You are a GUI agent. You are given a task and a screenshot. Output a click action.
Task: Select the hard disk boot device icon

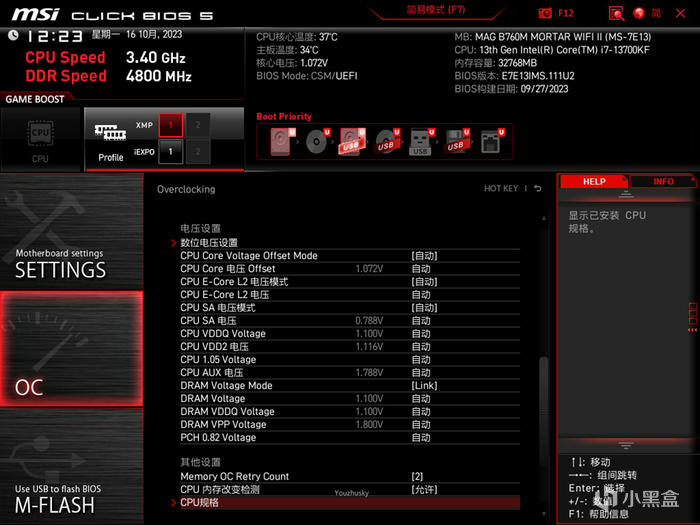283,142
